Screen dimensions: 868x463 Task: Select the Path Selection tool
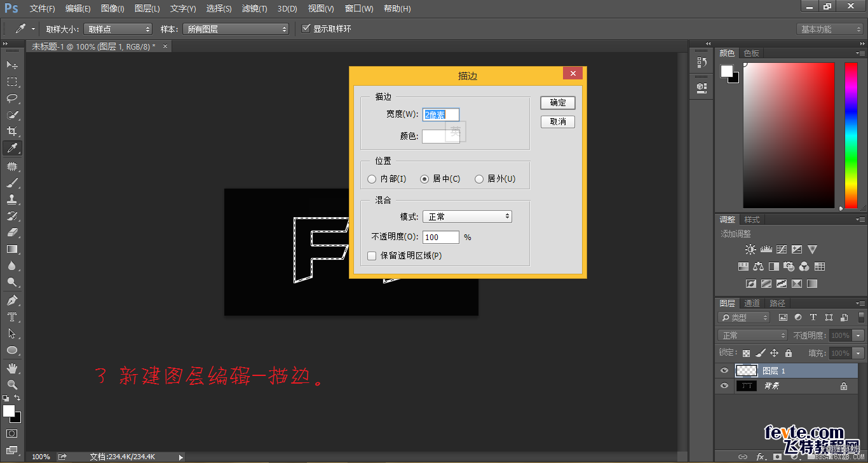click(x=11, y=333)
